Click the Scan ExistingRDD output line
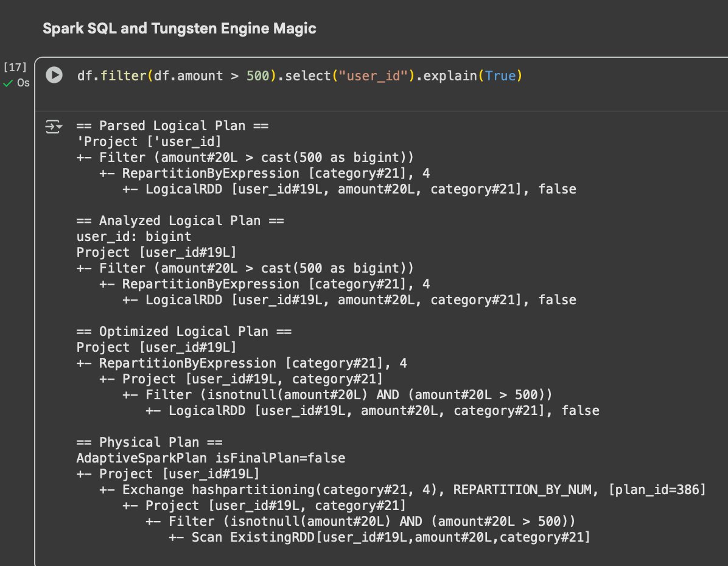This screenshot has height=566, width=728. tap(391, 537)
